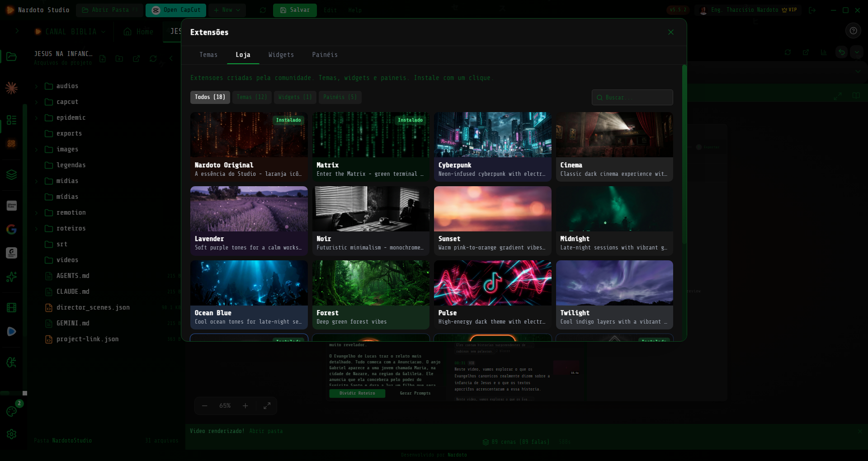The width and height of the screenshot is (868, 461).
Task: Filter store by Painéis (5)
Action: [340, 97]
